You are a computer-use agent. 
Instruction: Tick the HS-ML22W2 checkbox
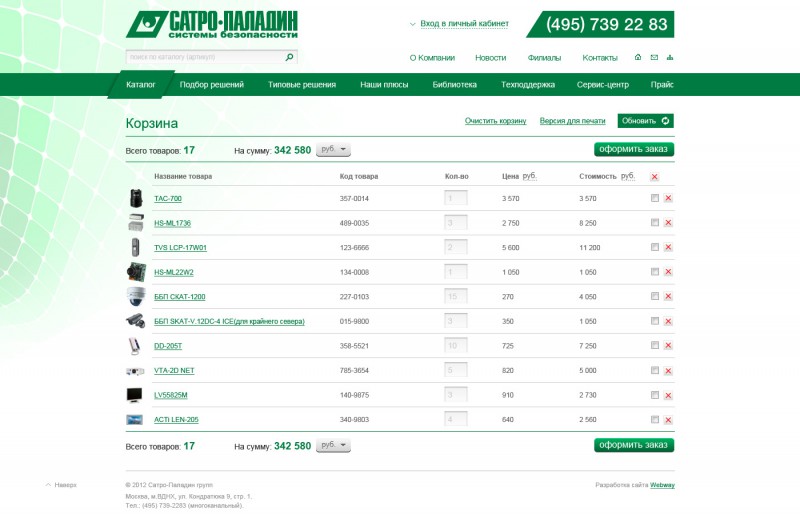[x=655, y=272]
